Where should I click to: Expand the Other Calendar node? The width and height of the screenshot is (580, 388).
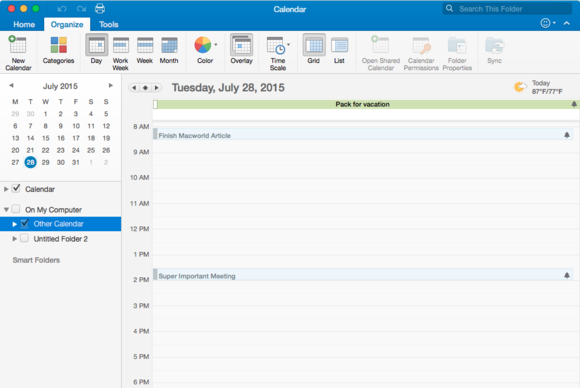(x=14, y=224)
